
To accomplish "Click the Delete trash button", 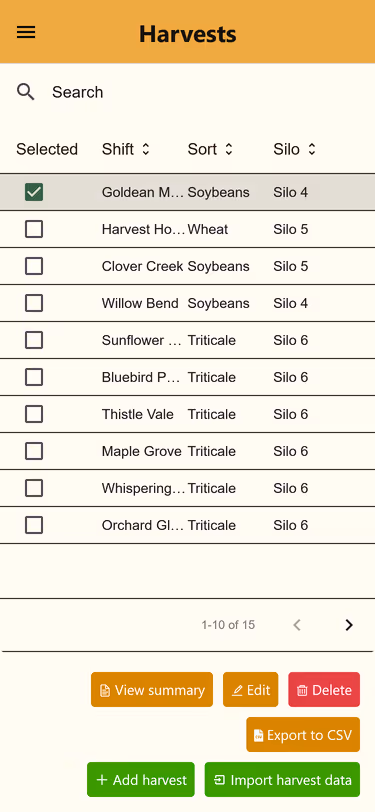I will pos(324,690).
